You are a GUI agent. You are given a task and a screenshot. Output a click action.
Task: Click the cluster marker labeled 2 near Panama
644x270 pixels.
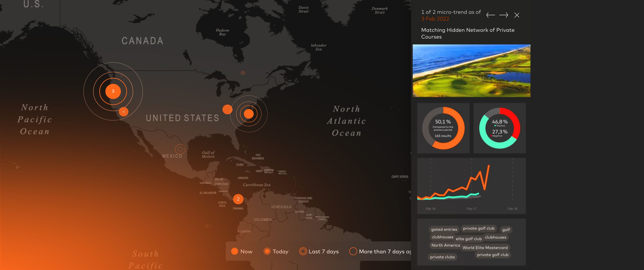pyautogui.click(x=238, y=199)
